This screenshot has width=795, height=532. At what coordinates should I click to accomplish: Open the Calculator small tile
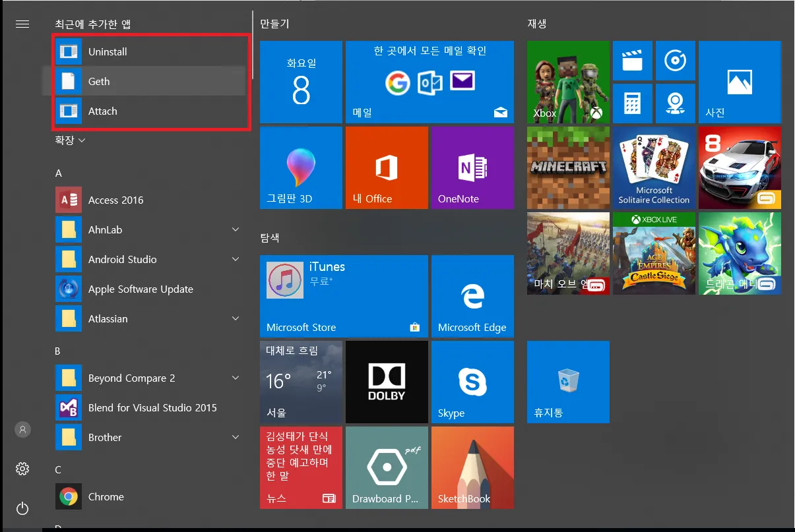tap(633, 103)
